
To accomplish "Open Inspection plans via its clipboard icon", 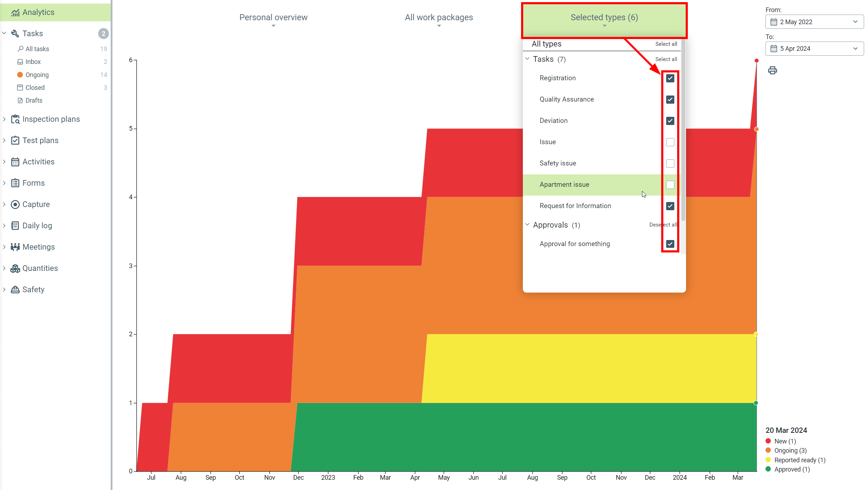I will click(x=15, y=119).
